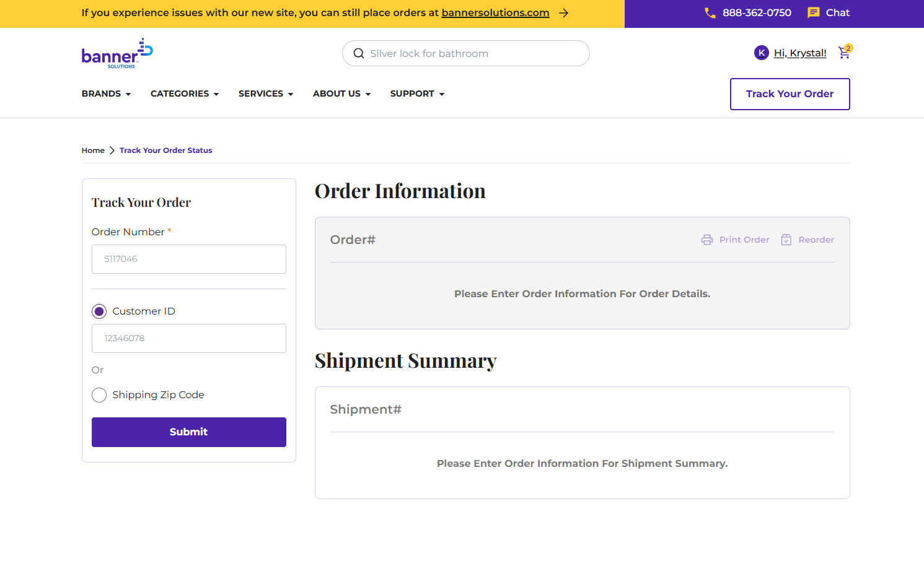Click the phone icon next to 888-362-0750
Image resolution: width=924 pixels, height=561 pixels.
point(710,12)
